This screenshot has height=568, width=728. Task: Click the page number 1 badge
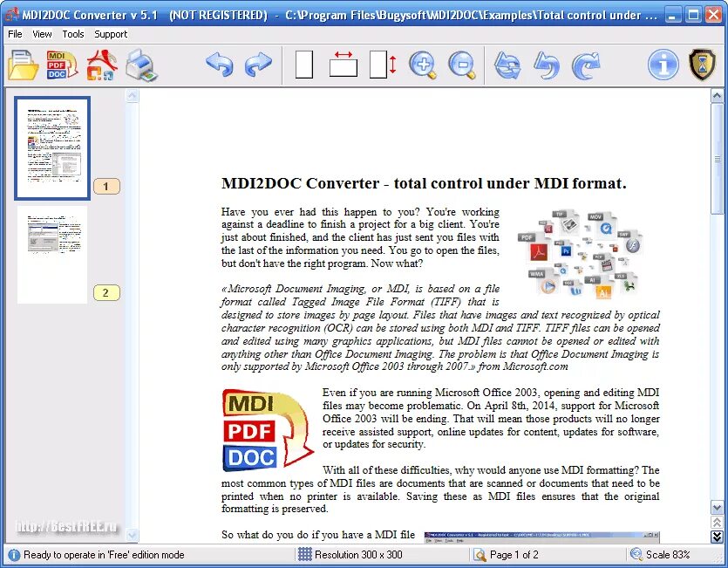point(106,186)
